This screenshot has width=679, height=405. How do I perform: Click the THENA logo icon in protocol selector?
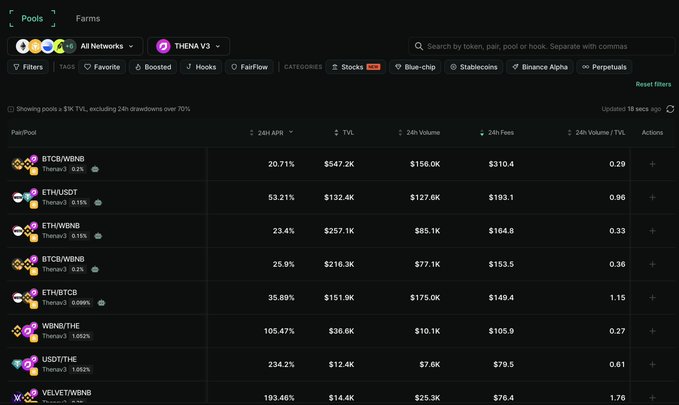(163, 46)
